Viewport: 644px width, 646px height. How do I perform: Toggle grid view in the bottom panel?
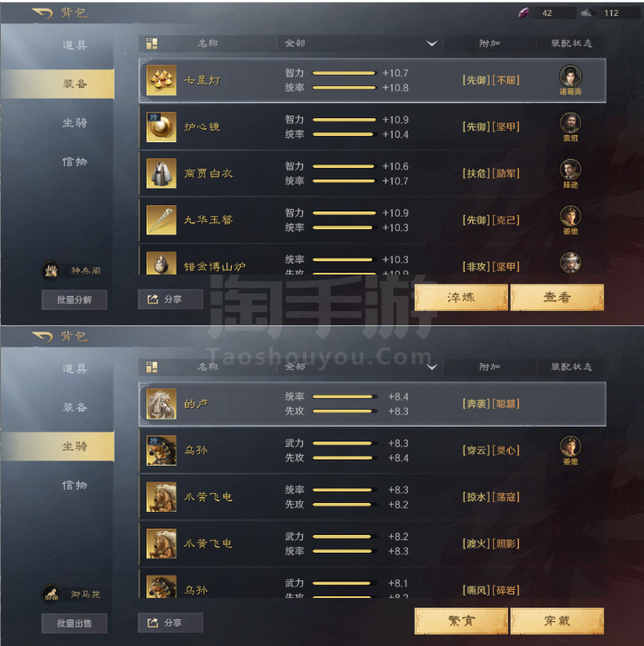pos(152,367)
